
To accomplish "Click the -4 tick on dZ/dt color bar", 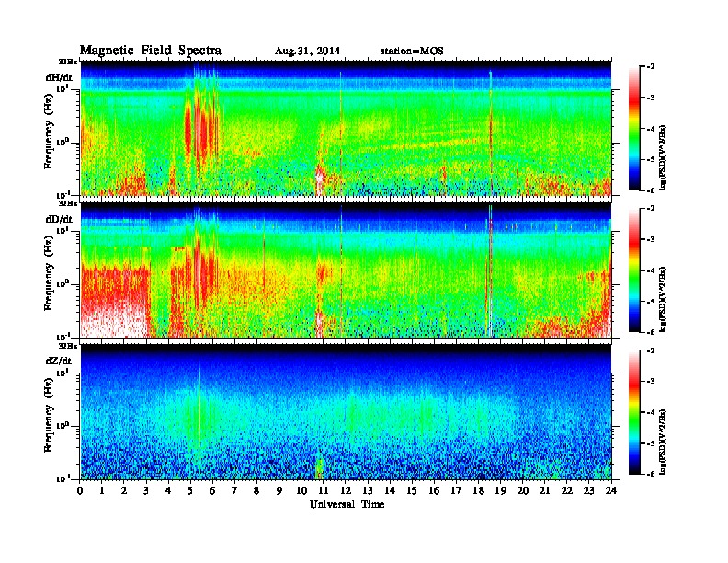I will pyautogui.click(x=651, y=412).
